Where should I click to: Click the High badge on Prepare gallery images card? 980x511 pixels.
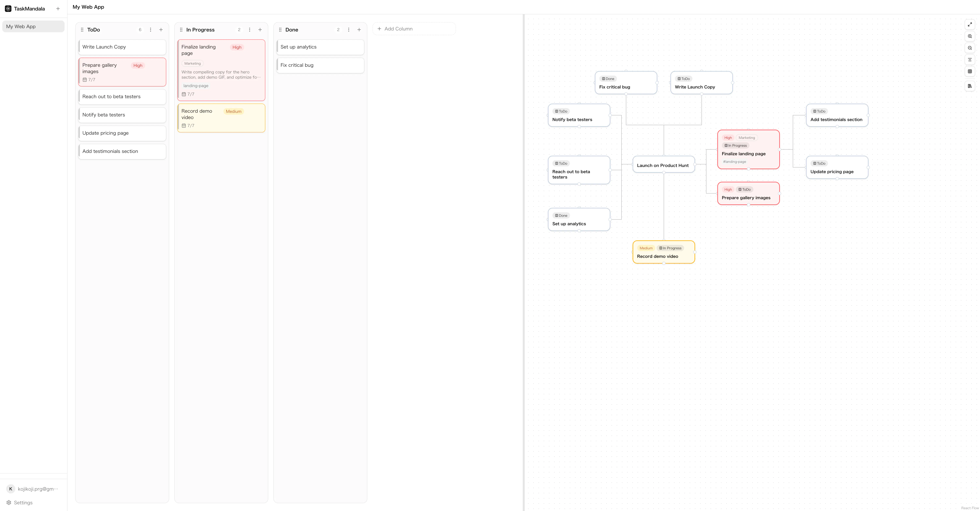tap(138, 65)
